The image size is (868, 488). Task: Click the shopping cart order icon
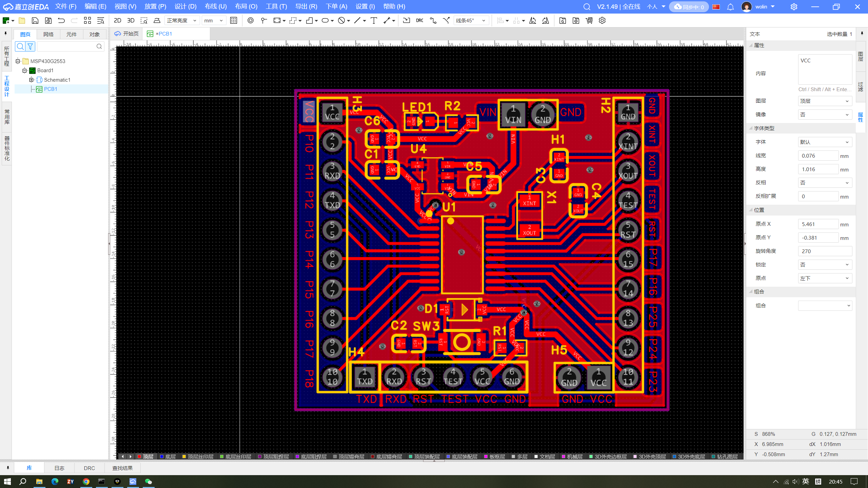coord(589,21)
